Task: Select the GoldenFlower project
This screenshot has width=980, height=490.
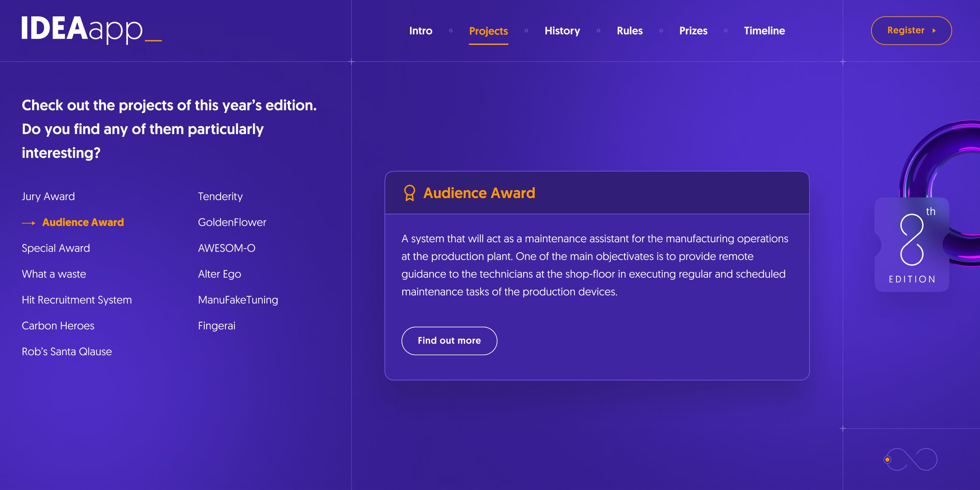Action: [x=232, y=222]
